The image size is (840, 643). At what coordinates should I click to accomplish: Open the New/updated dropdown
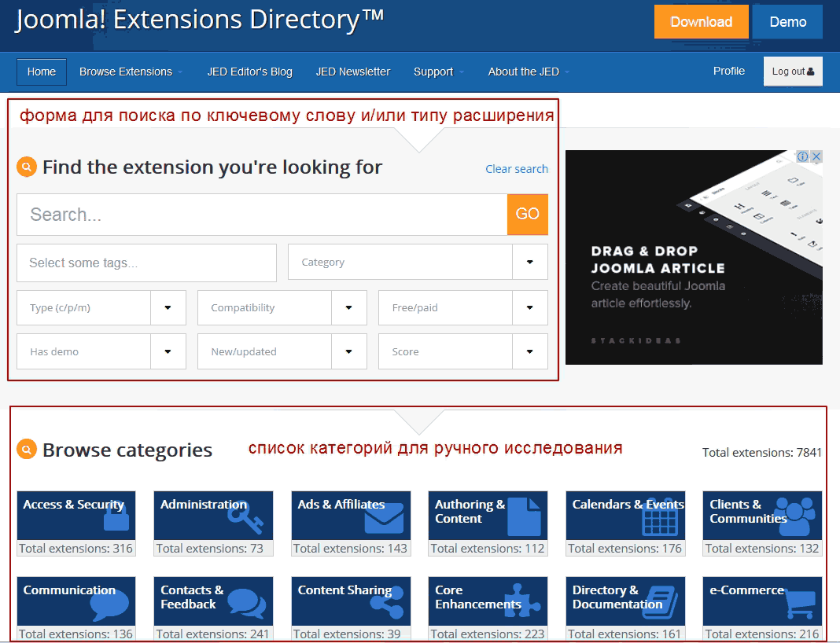282,351
